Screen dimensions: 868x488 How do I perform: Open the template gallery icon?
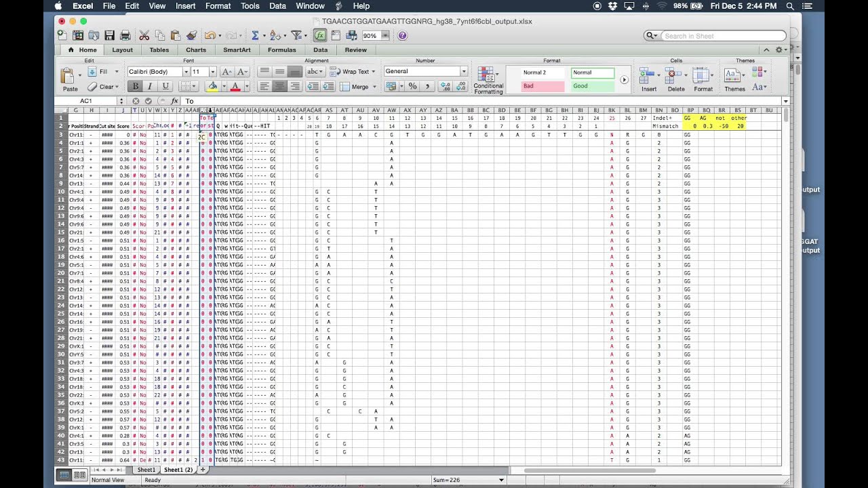(x=78, y=35)
